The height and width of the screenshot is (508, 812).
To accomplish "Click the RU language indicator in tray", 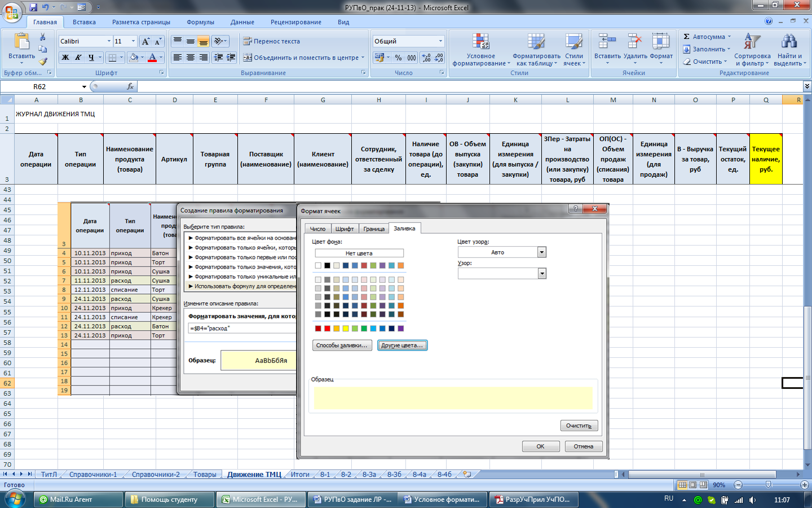I will click(x=669, y=499).
